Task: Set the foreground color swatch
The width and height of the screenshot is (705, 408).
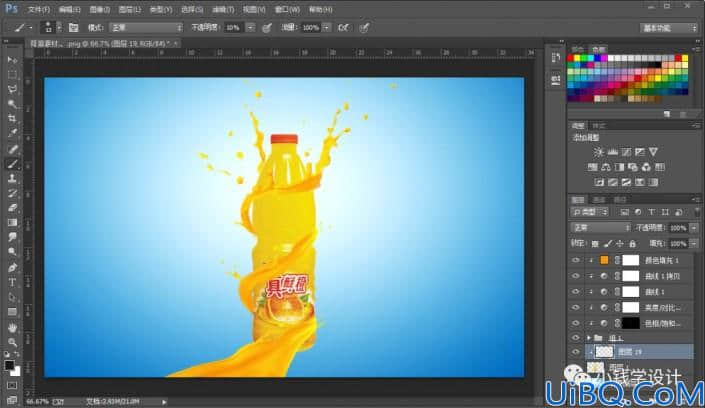Action: [x=9, y=365]
